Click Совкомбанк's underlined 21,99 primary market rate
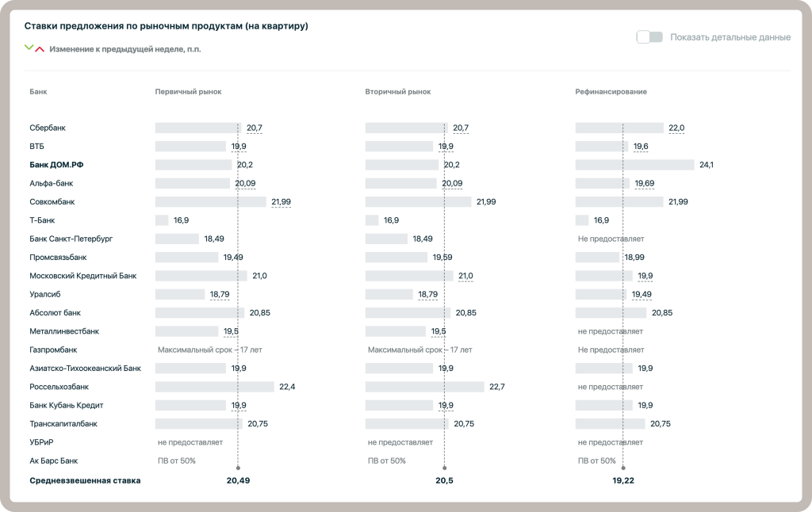Screen dimensions: 812x512 (281, 202)
